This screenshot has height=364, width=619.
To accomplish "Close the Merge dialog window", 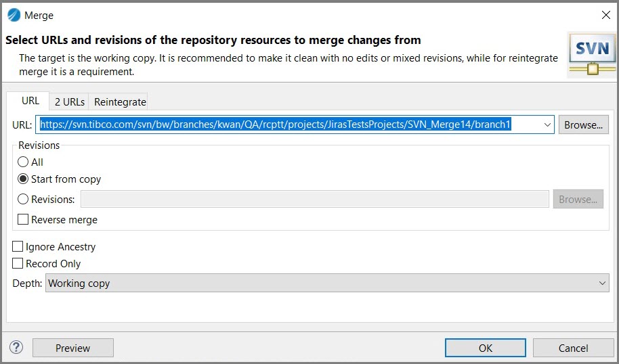I will click(605, 15).
